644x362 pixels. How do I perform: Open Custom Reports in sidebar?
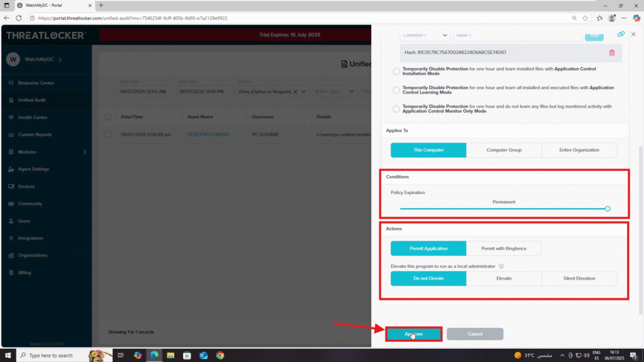[x=35, y=134]
